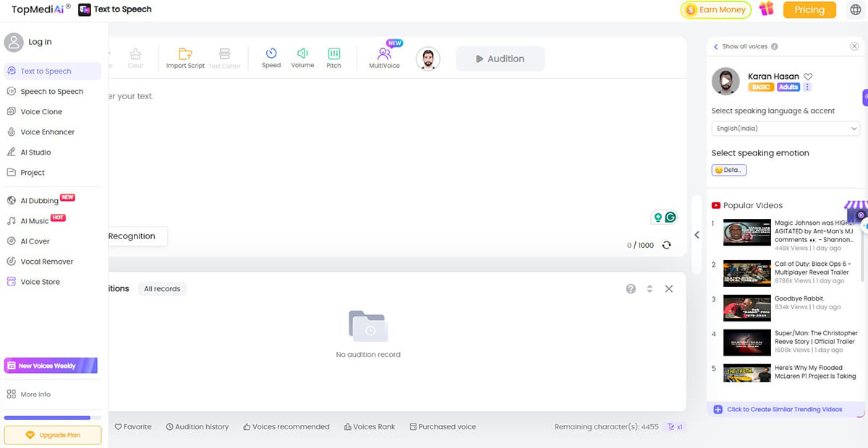Screen dimensions: 868x448
Task: Open the globe language selector
Action: coord(854,9)
